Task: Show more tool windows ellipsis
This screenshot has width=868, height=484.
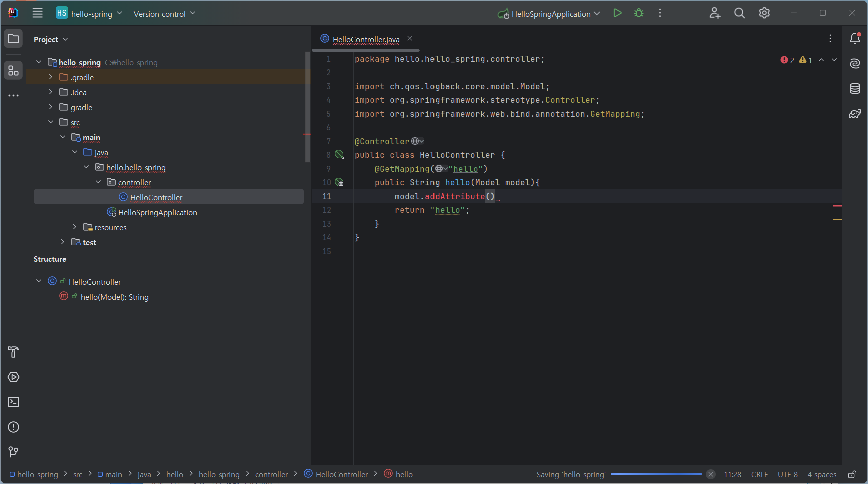Action: coord(14,95)
